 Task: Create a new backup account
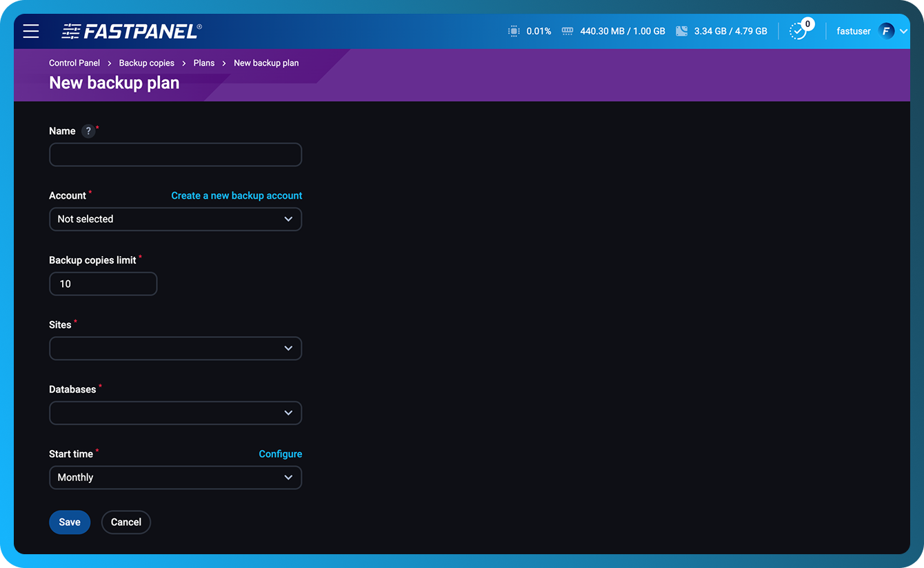237,195
